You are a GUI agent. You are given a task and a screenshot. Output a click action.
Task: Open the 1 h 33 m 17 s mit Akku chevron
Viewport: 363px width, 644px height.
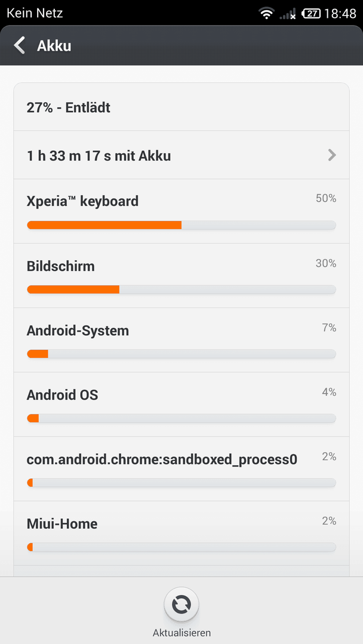click(x=332, y=155)
